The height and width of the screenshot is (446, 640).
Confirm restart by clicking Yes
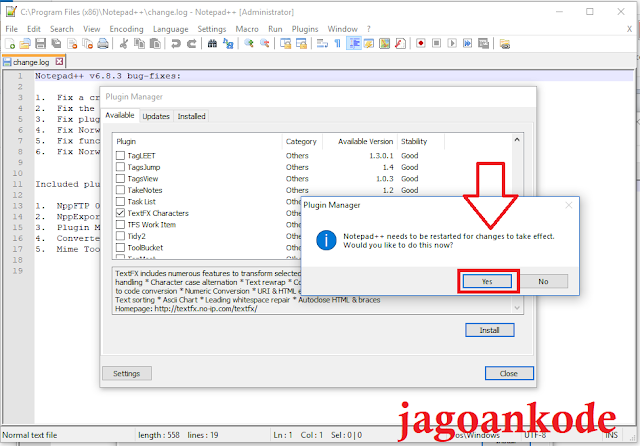point(487,282)
